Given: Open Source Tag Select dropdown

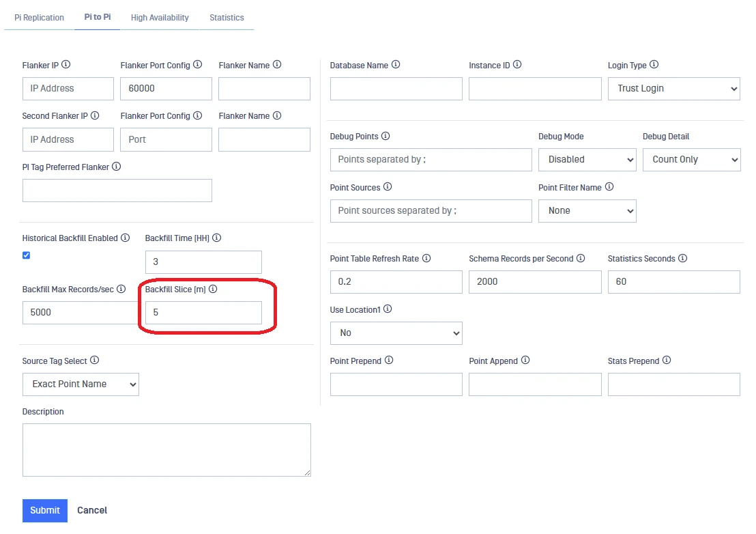Looking at the screenshot, I should click(81, 384).
